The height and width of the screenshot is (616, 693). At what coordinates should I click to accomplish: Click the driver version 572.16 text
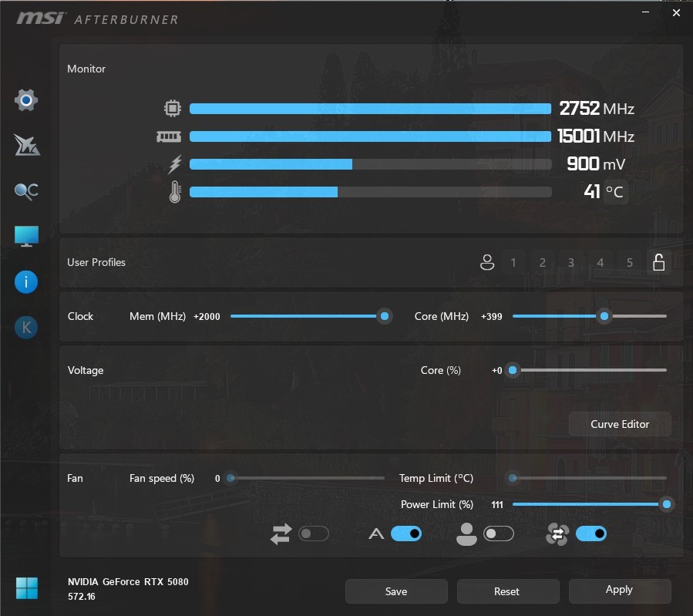click(81, 597)
